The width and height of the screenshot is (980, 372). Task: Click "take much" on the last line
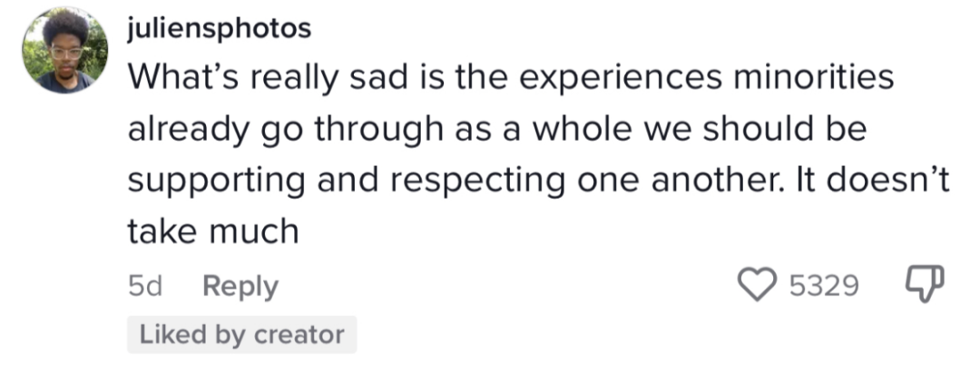coord(213,230)
